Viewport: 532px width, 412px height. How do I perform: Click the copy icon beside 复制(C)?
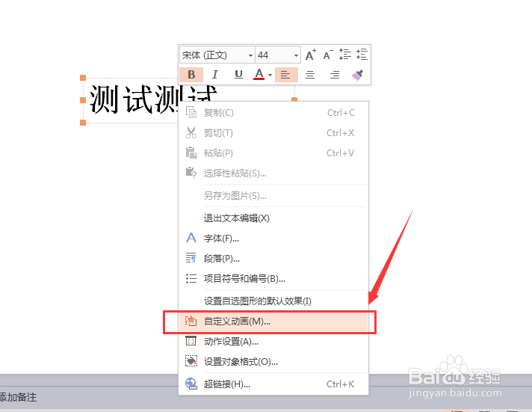191,112
